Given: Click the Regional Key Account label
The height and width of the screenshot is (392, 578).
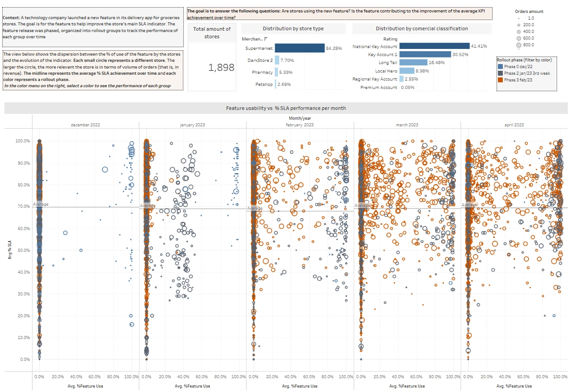Looking at the screenshot, I should tap(375, 79).
